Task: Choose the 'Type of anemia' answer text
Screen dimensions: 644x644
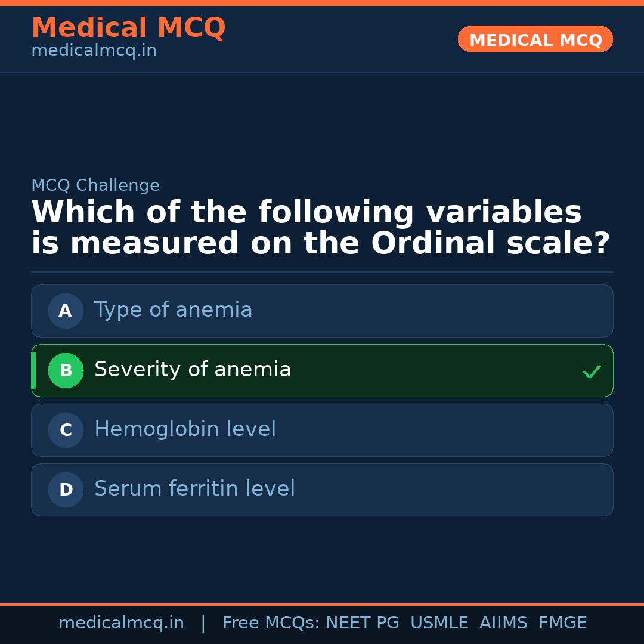Action: 173,310
